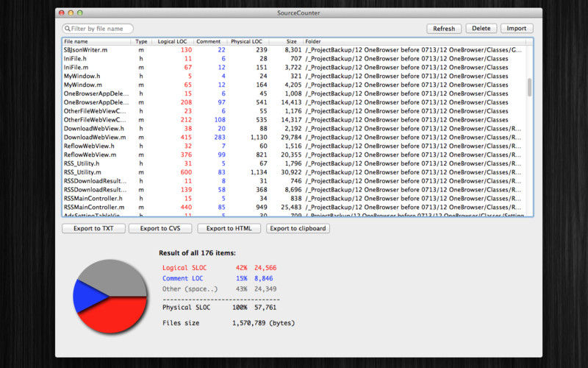This screenshot has width=588, height=368.
Task: Click Comment value 283
Action: click(220, 137)
